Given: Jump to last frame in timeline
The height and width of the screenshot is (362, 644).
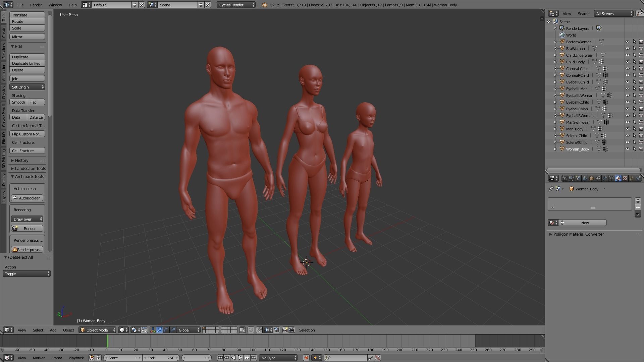Looking at the screenshot, I should click(254, 358).
